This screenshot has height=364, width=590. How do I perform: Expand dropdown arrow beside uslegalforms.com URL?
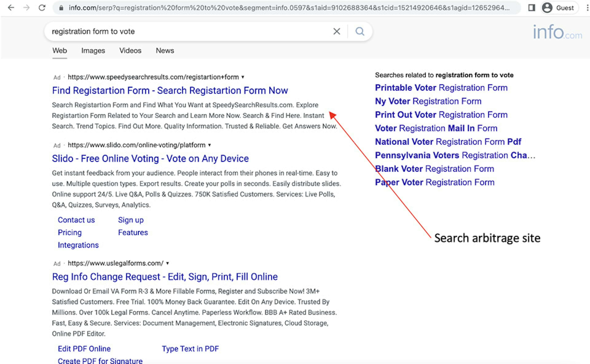click(167, 263)
